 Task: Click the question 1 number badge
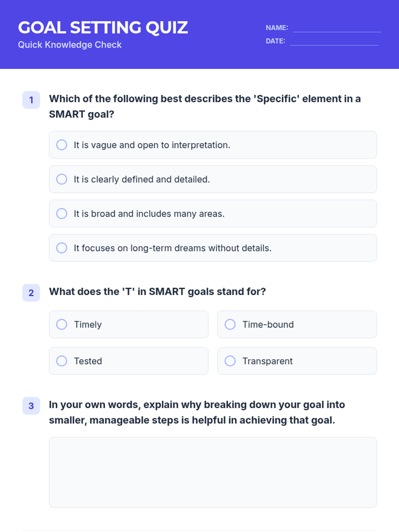(x=31, y=100)
